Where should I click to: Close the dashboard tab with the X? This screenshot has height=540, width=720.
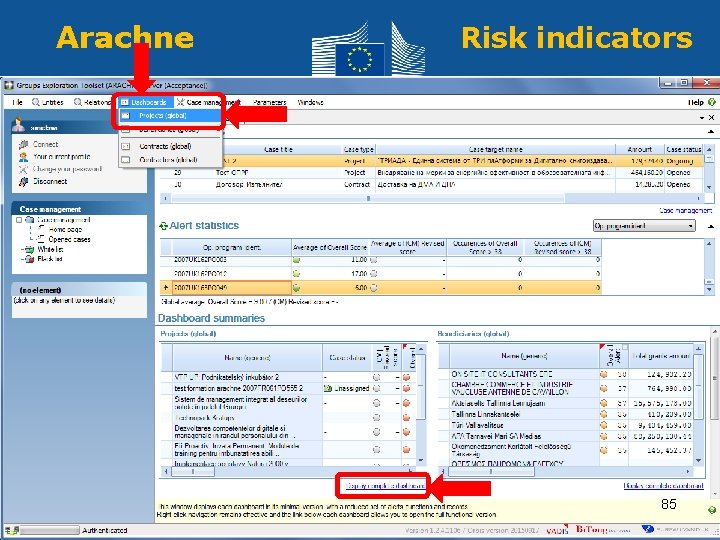pyautogui.click(x=711, y=118)
